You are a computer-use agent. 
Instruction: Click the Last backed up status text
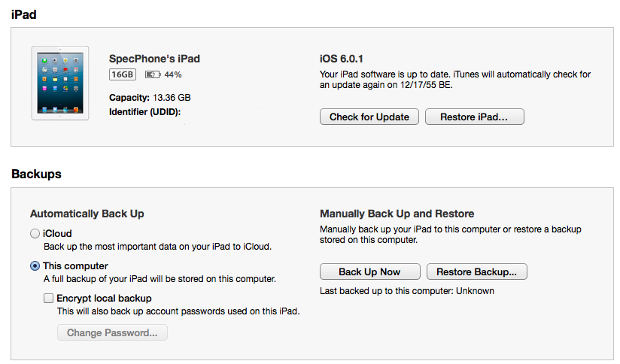(x=407, y=291)
